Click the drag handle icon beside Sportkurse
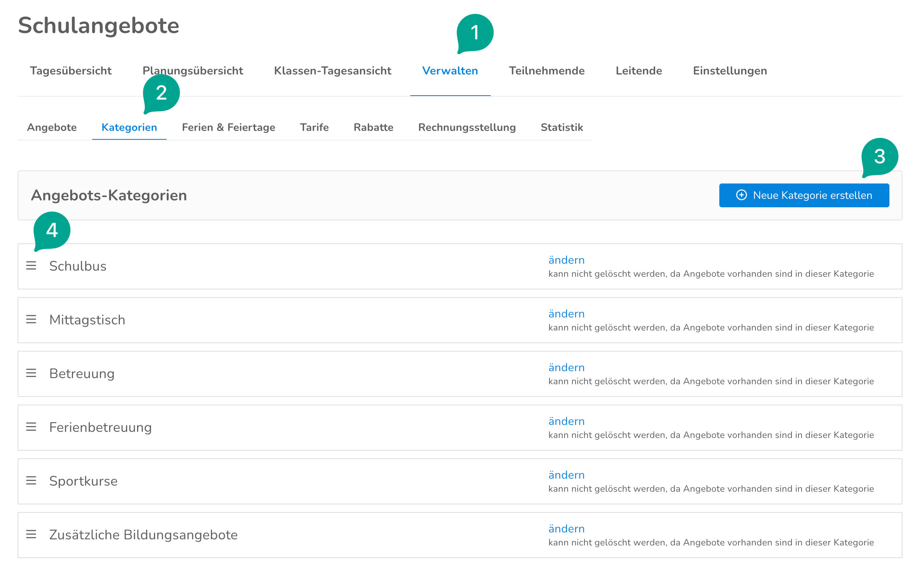The width and height of the screenshot is (924, 585). pyautogui.click(x=31, y=481)
